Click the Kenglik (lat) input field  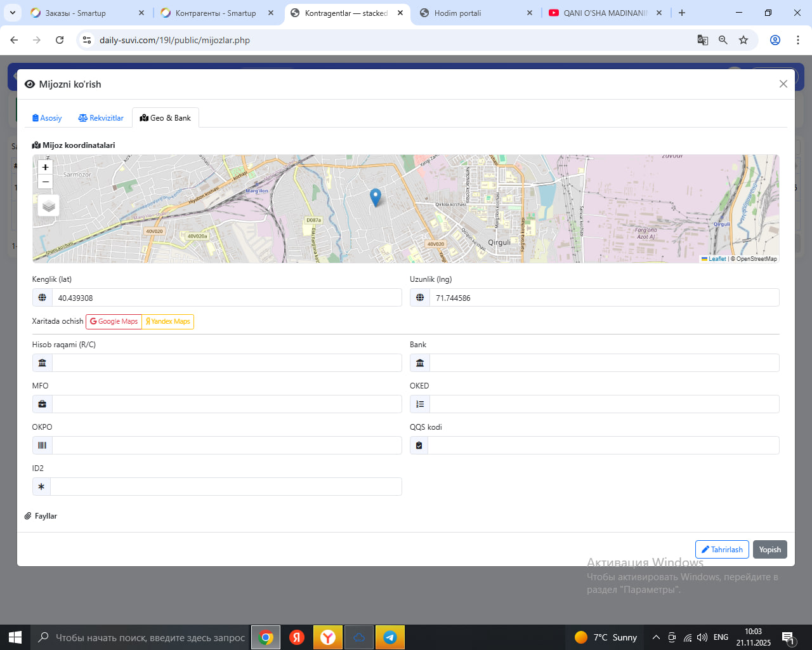point(226,298)
